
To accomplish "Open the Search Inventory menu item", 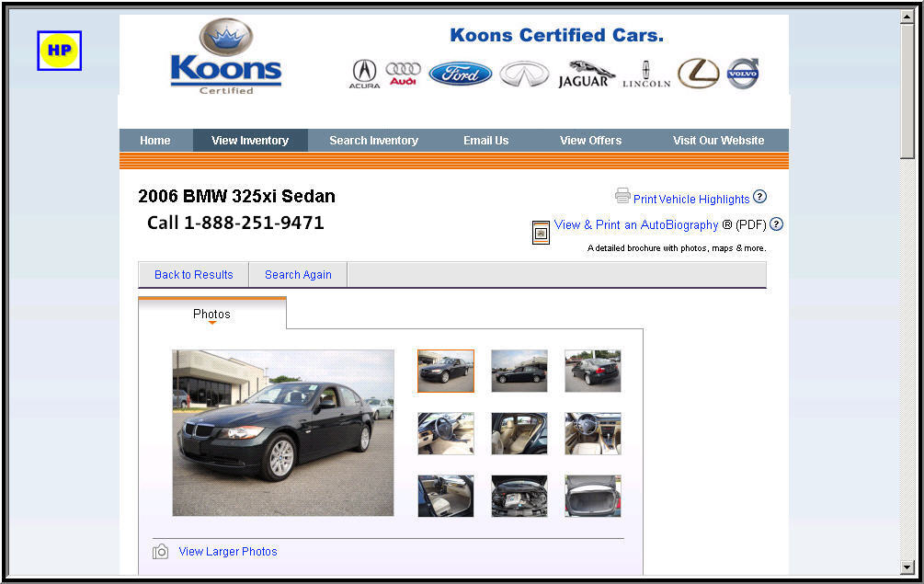I will tap(373, 141).
